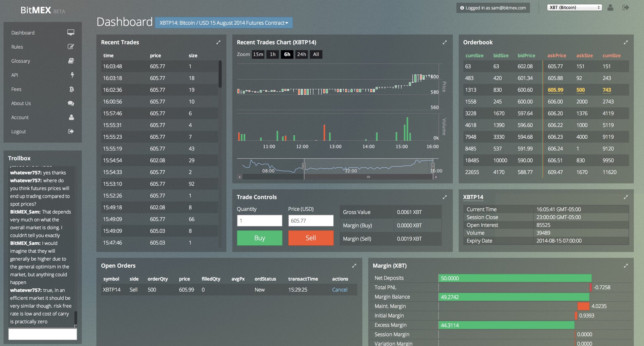Screen dimensions: 644x346
Task: Open the XBTP14 futures contract dropdown
Action: point(224,23)
